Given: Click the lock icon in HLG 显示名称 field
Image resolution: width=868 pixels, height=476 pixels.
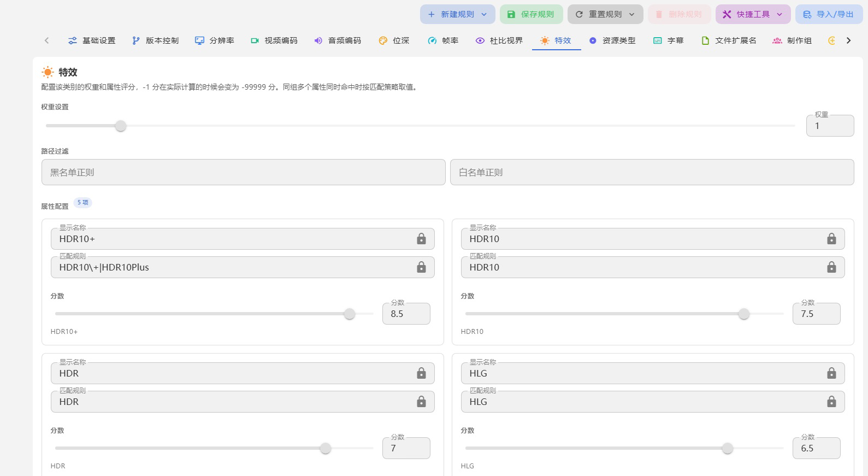Looking at the screenshot, I should pyautogui.click(x=831, y=373).
